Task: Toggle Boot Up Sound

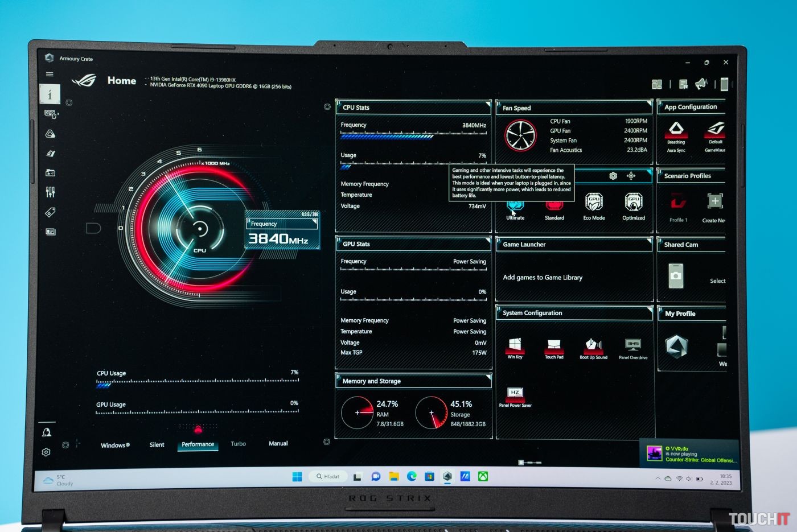Action: tap(593, 345)
